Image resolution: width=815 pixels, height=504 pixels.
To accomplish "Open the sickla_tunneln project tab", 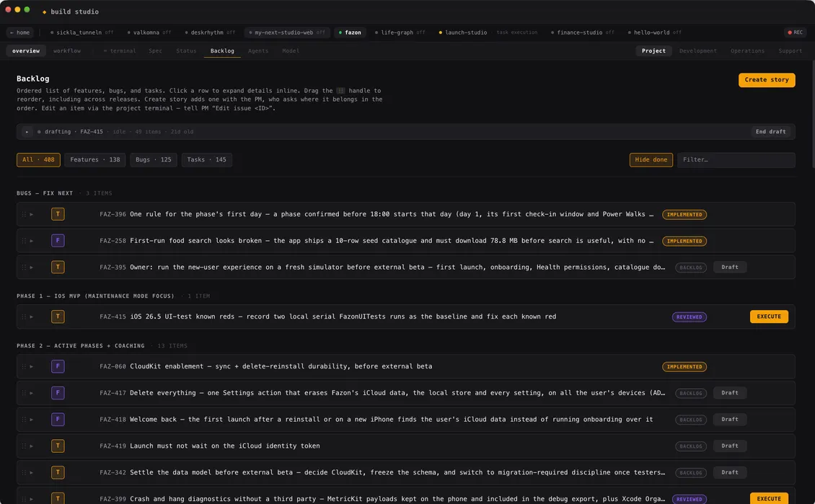I will [81, 32].
